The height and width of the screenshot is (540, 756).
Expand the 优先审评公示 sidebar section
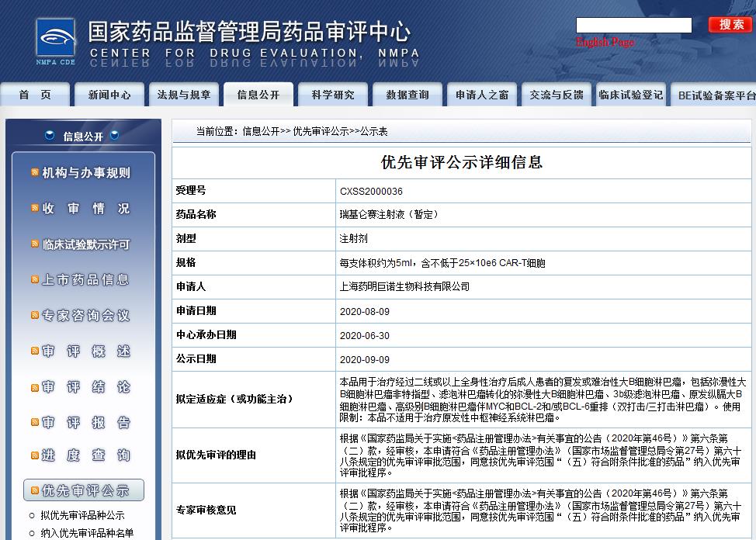point(84,490)
